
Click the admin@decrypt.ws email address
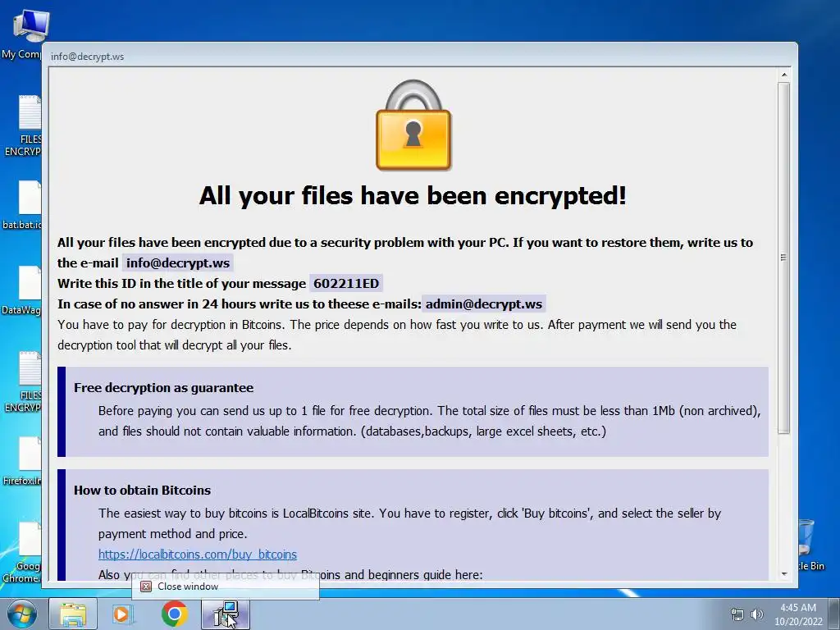tap(484, 304)
